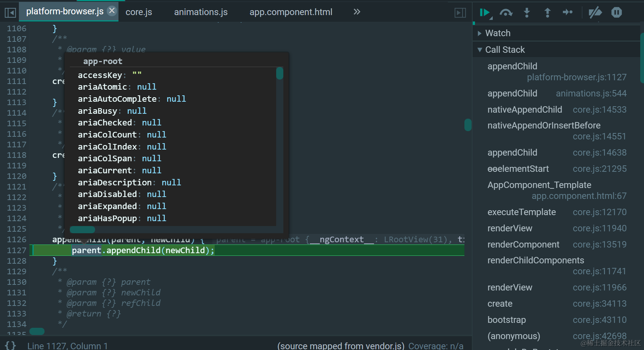Click the vertical scrollbar in the app-root popup
Image resolution: width=644 pixels, height=350 pixels.
pyautogui.click(x=280, y=73)
